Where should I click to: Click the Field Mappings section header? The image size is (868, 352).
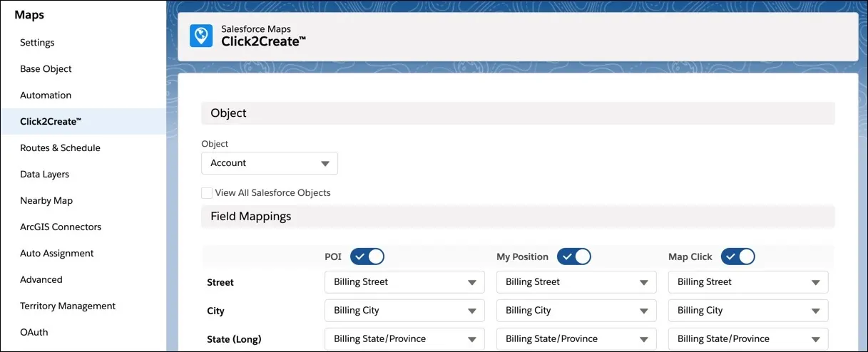518,216
